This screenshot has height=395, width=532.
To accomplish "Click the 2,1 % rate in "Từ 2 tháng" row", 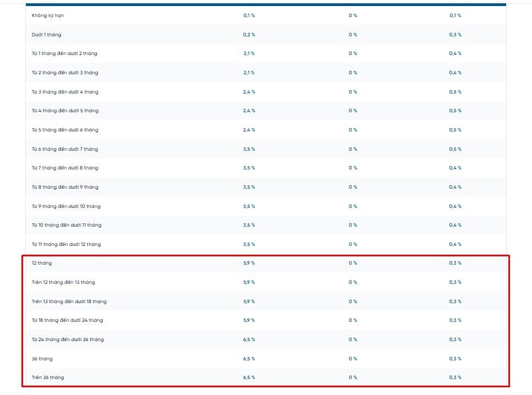I will click(x=249, y=73).
